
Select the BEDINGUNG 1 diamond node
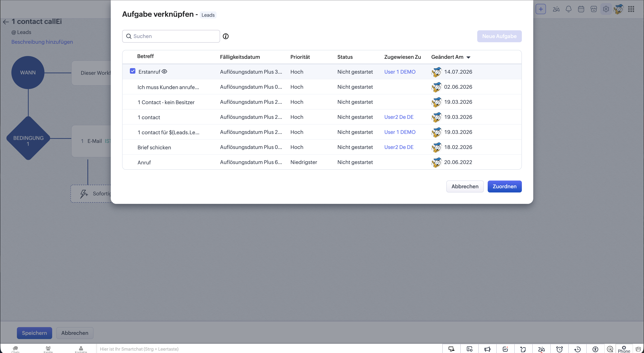28,138
